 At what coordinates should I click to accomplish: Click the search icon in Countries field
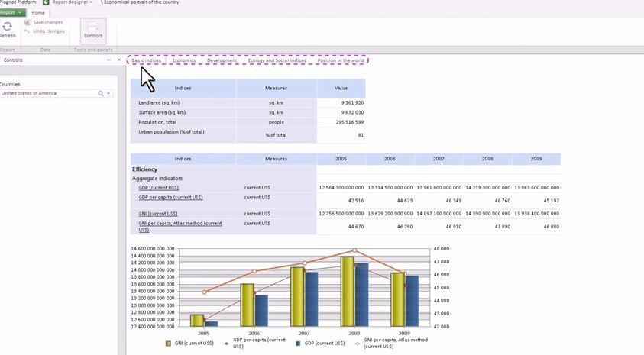pyautogui.click(x=100, y=93)
